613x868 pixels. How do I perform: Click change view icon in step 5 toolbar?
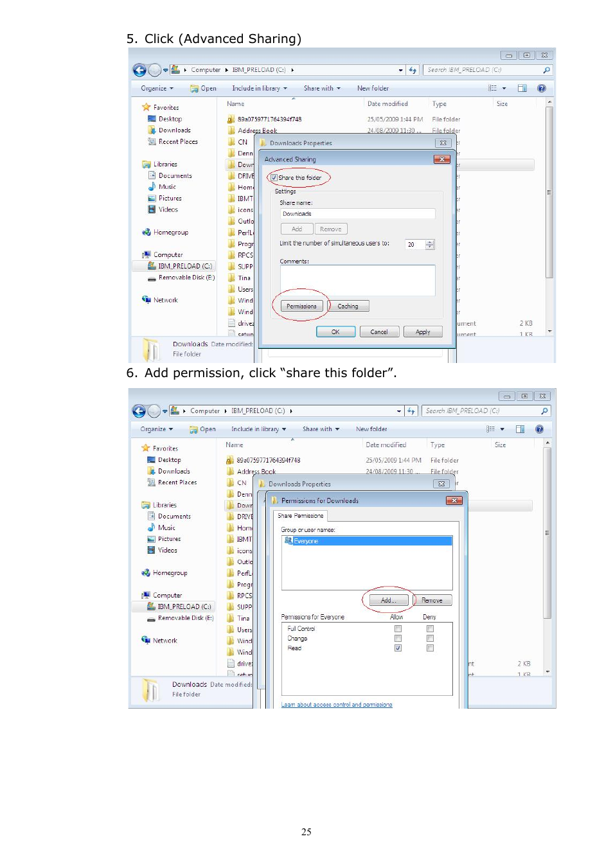492,89
